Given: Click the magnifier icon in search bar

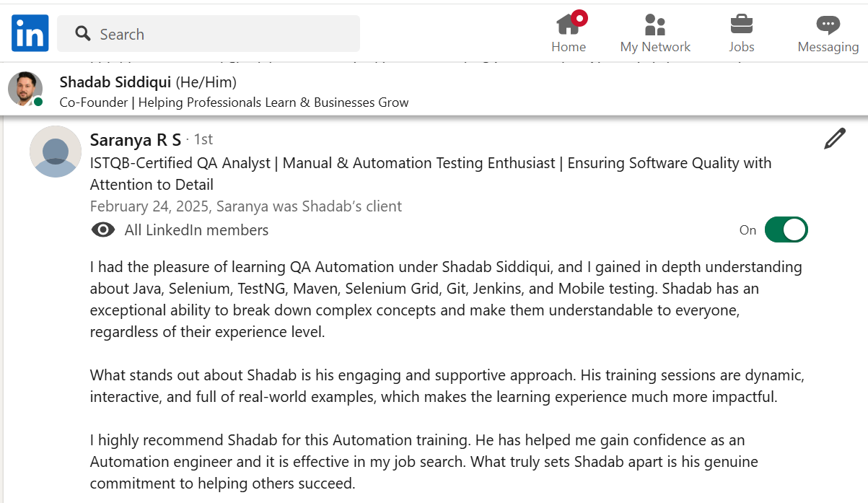Looking at the screenshot, I should click(x=83, y=34).
